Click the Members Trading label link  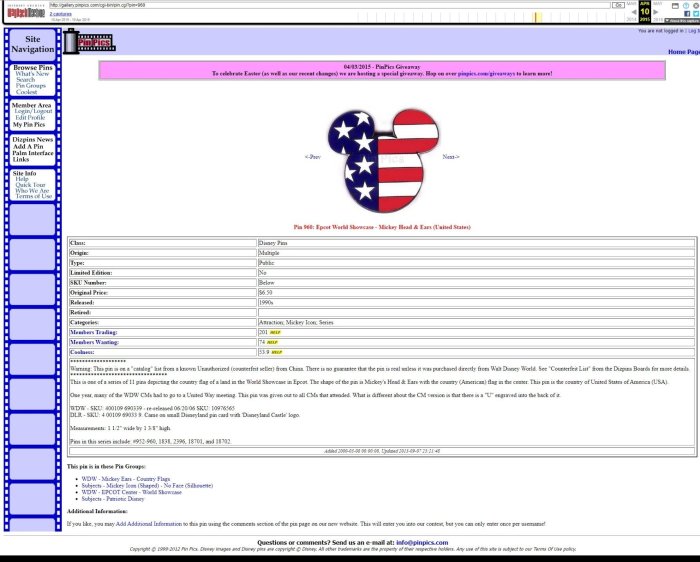94,333
